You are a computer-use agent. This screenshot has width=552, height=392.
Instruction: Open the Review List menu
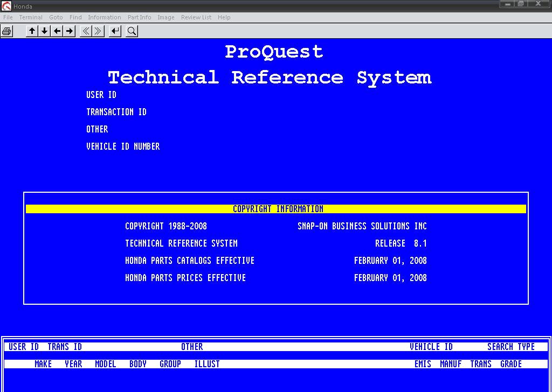(196, 17)
